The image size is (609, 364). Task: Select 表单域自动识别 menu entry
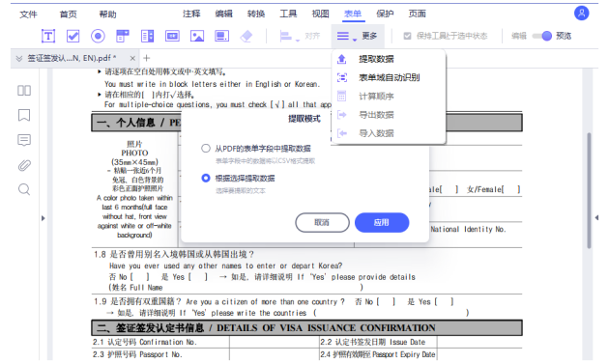[389, 77]
